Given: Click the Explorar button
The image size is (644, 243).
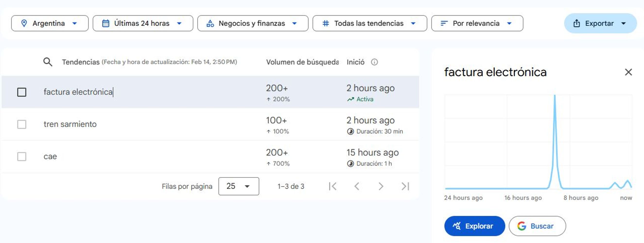Looking at the screenshot, I should [475, 226].
